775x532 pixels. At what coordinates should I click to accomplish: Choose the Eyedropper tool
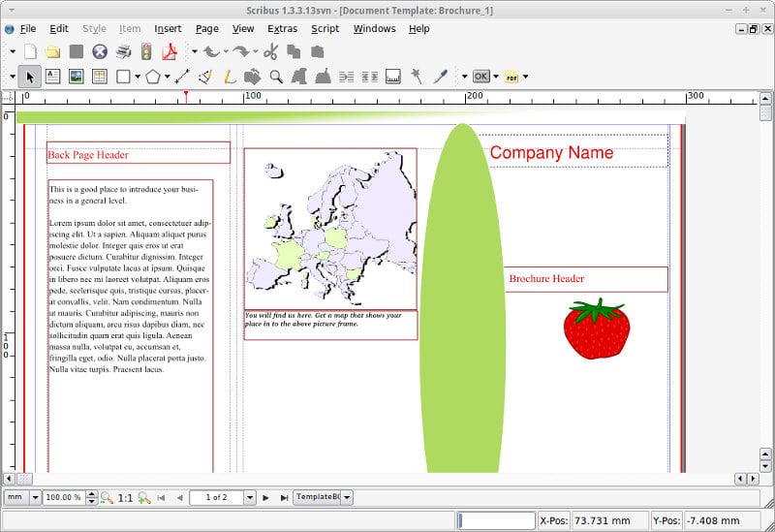point(440,76)
